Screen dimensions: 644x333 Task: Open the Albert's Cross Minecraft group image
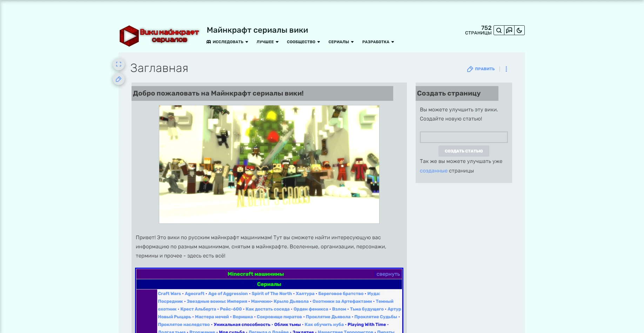pyautogui.click(x=269, y=164)
